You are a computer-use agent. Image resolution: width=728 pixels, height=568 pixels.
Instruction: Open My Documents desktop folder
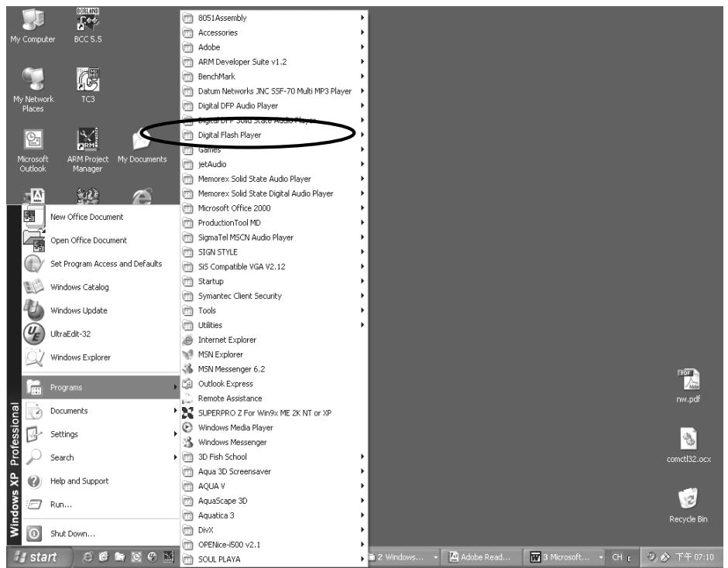click(x=142, y=145)
